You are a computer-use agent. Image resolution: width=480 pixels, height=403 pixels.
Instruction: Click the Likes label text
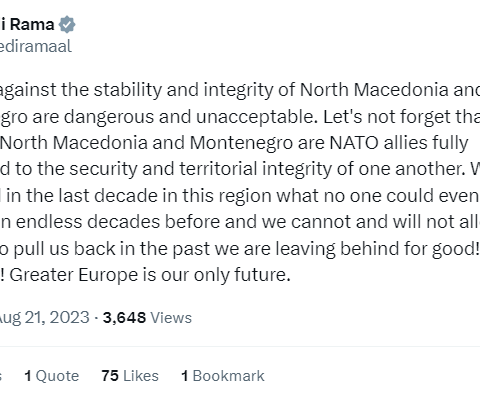click(x=141, y=376)
